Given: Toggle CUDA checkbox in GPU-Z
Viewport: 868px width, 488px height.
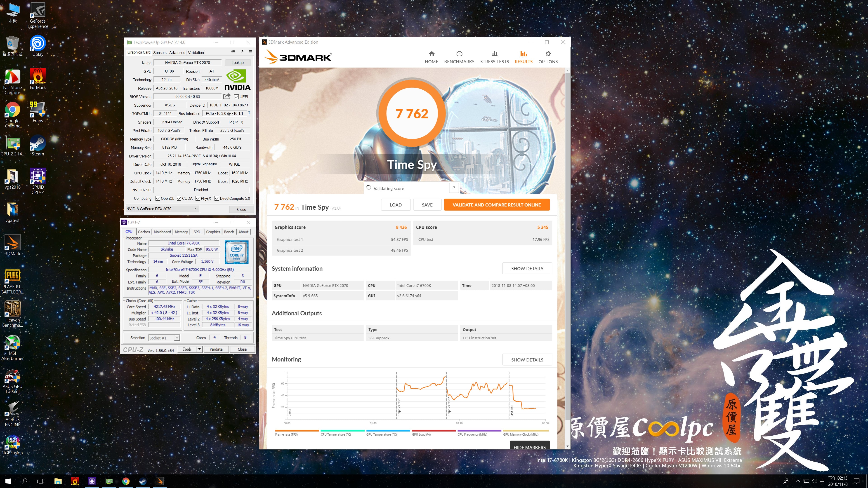Looking at the screenshot, I should point(179,198).
